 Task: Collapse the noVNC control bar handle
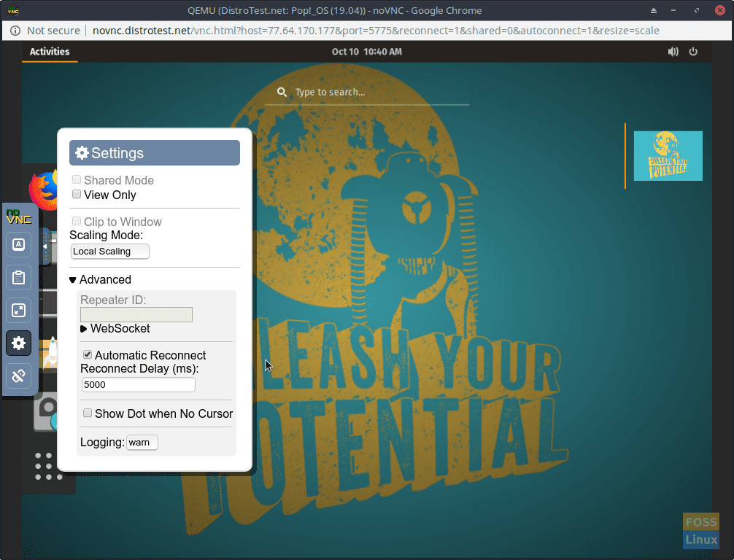(x=45, y=246)
